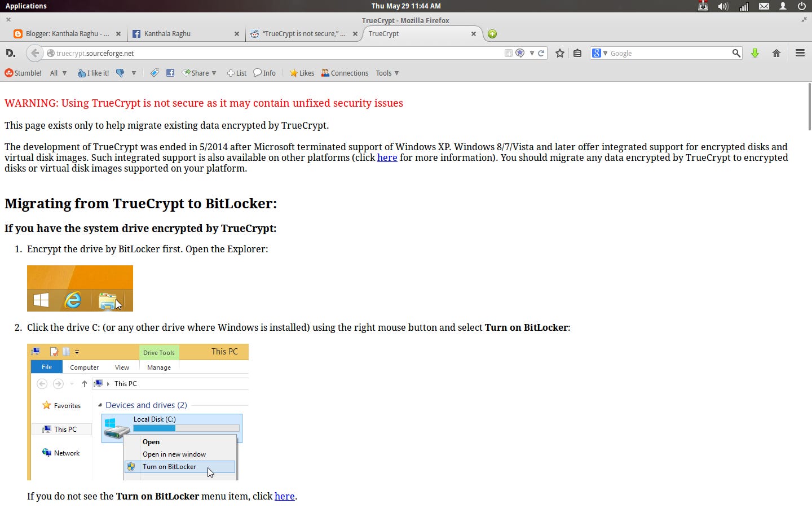Click the starred speech-bubble icon in URL bar
812x508 pixels.
[520, 53]
